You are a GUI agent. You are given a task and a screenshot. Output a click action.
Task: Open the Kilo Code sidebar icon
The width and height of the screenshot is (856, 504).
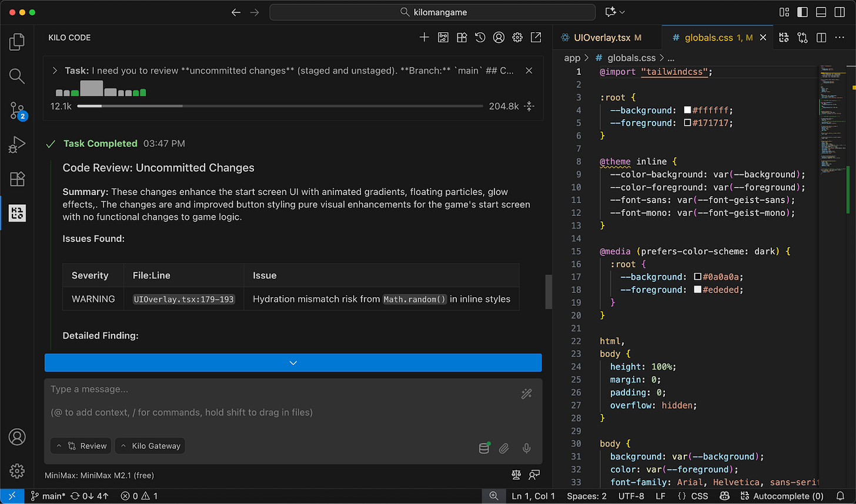pos(17,213)
